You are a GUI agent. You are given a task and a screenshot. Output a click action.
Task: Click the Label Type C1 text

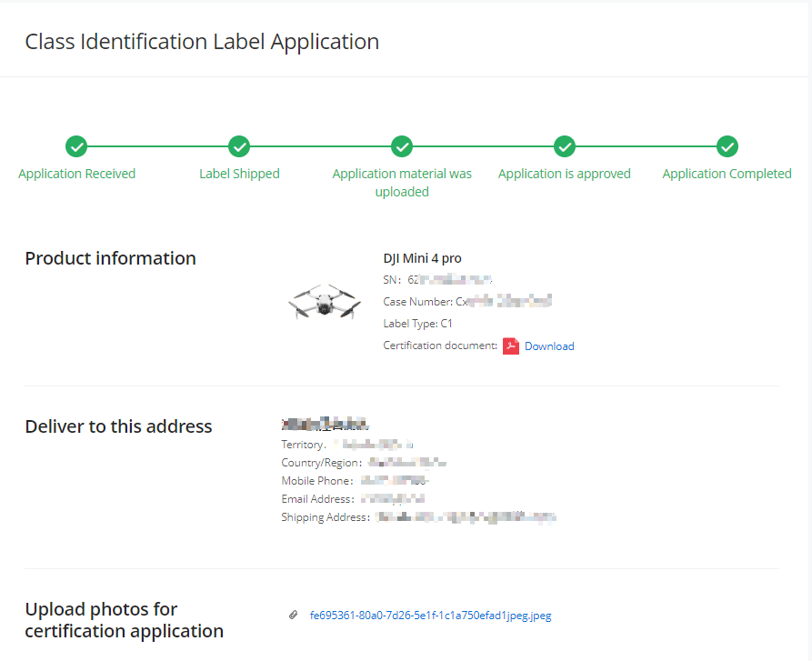pos(417,324)
